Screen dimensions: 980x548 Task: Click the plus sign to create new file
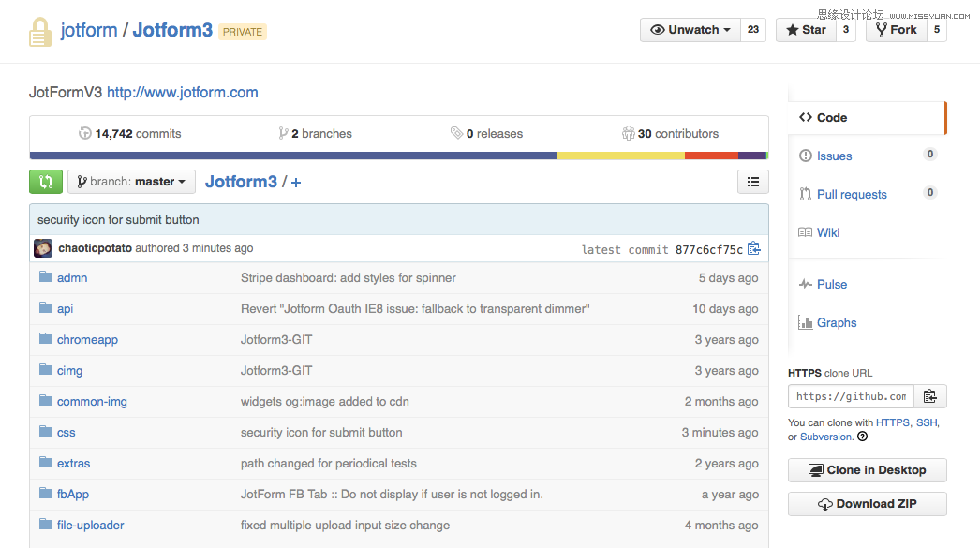click(296, 183)
